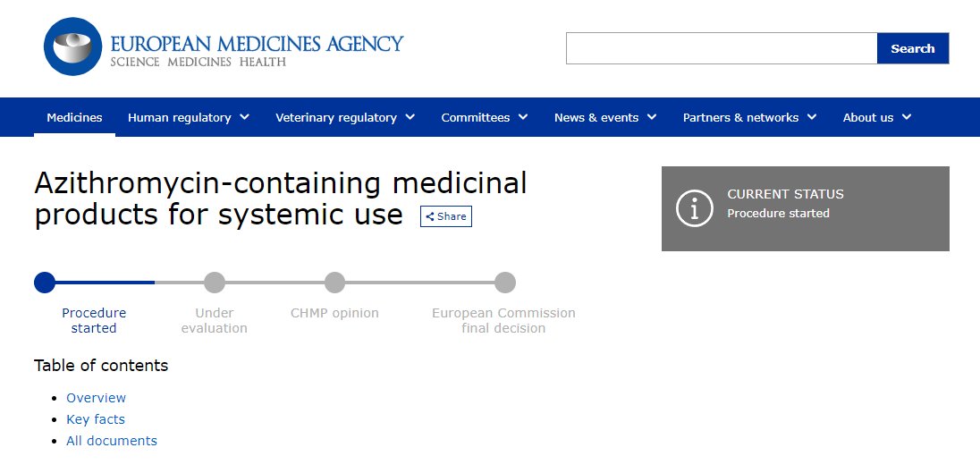Screen dimensions: 980x473
Task: Focus the site search input field
Action: click(x=721, y=48)
